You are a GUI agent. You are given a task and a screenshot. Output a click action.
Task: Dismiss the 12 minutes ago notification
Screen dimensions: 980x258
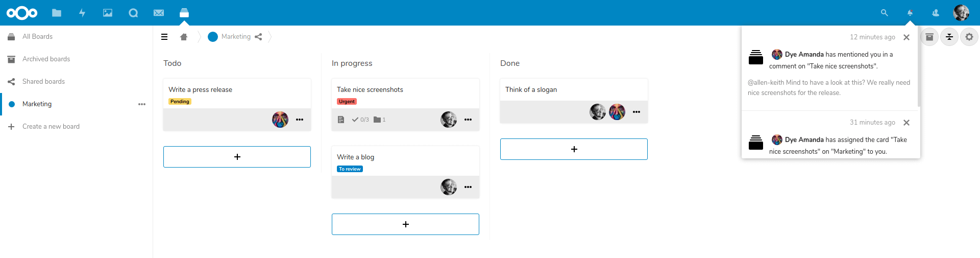coord(906,37)
